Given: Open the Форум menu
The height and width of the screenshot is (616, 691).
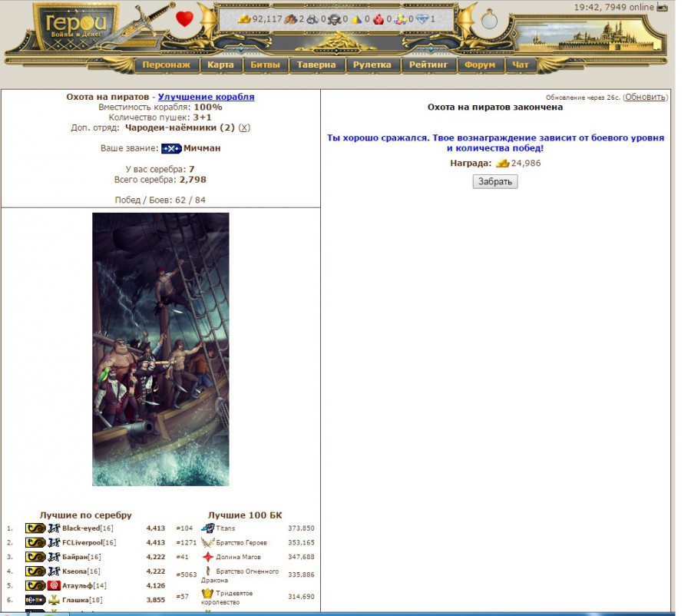Looking at the screenshot, I should 479,65.
